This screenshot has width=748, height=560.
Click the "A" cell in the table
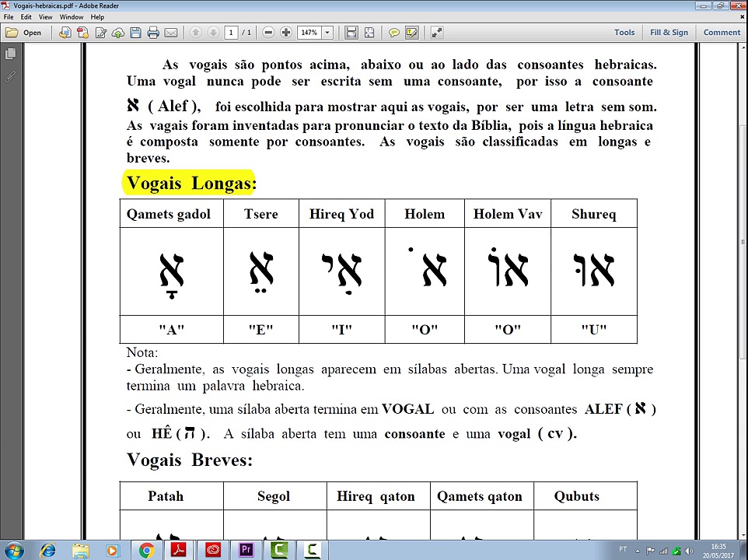click(171, 329)
